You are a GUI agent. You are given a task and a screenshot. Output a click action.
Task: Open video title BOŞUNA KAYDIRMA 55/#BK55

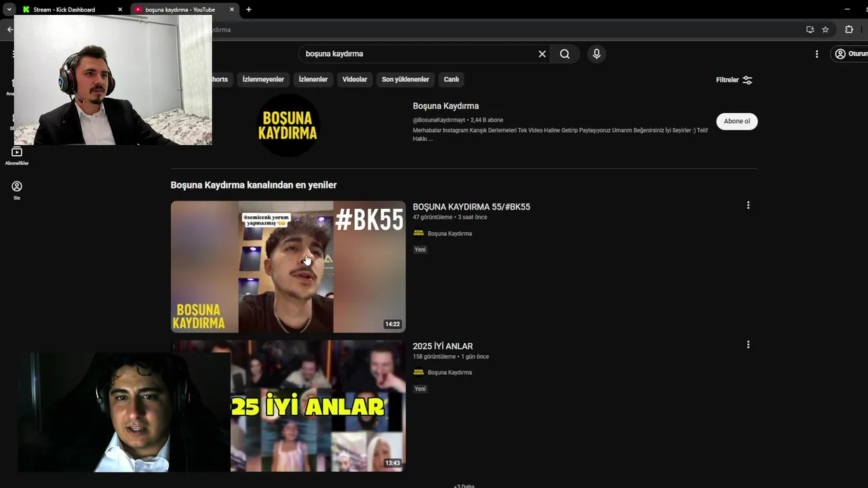471,207
